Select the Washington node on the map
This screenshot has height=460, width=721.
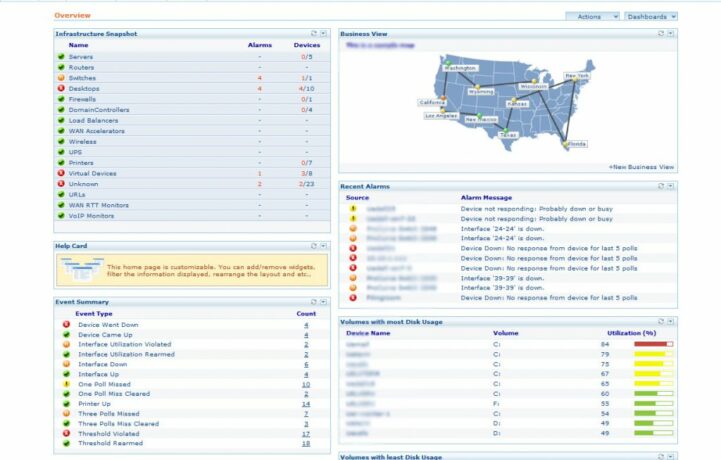tap(448, 63)
